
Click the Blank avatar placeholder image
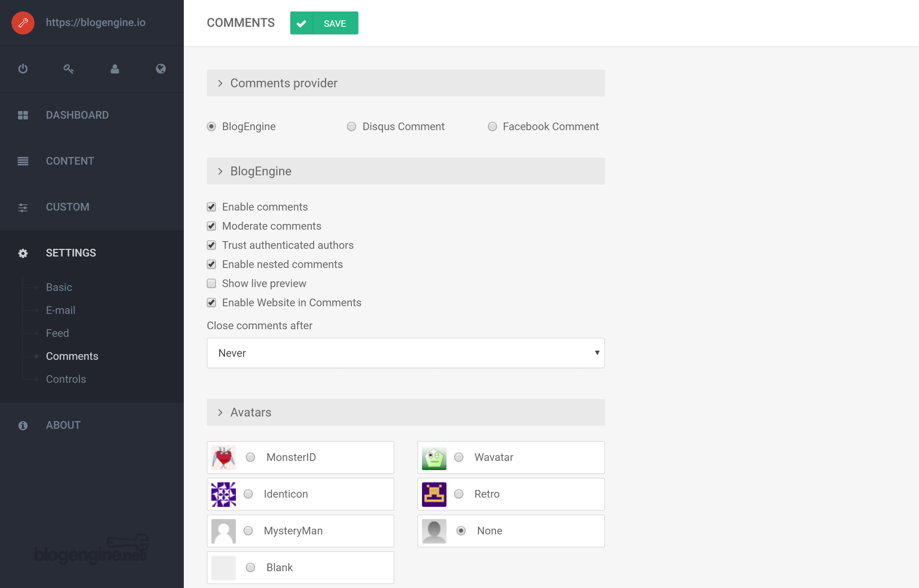224,568
